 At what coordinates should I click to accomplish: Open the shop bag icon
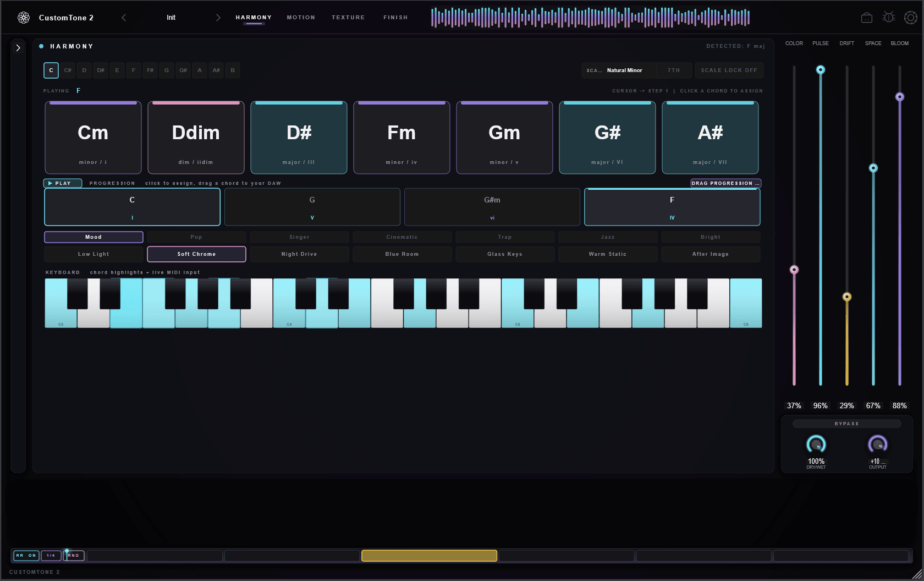[867, 18]
